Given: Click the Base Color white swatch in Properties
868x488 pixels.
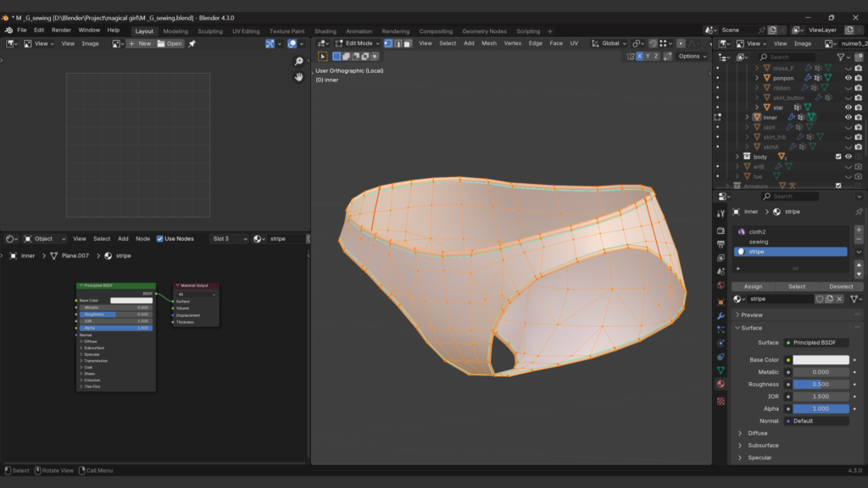Looking at the screenshot, I should [x=820, y=360].
